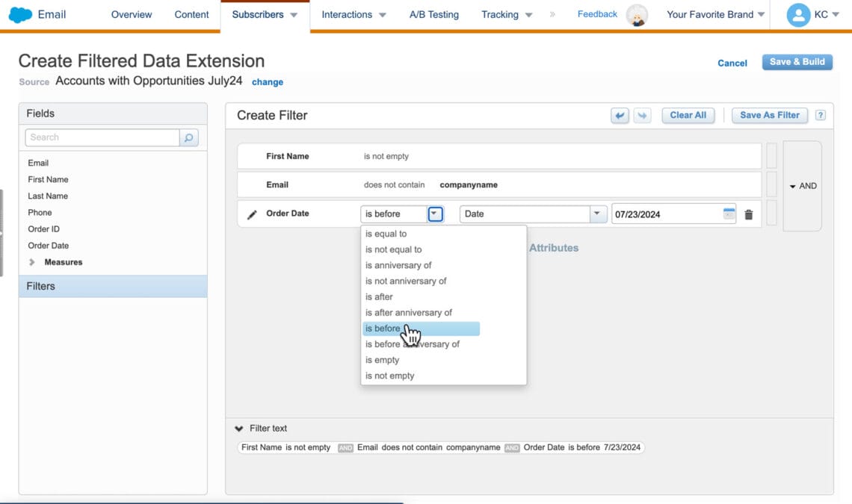Image resolution: width=852 pixels, height=504 pixels.
Task: Collapse the Filter text section
Action: [x=238, y=428]
